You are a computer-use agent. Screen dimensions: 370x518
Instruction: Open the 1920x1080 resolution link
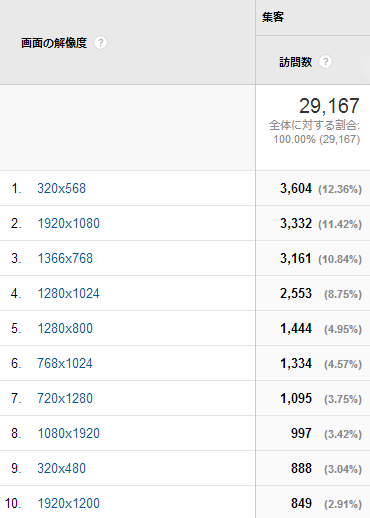click(68, 223)
